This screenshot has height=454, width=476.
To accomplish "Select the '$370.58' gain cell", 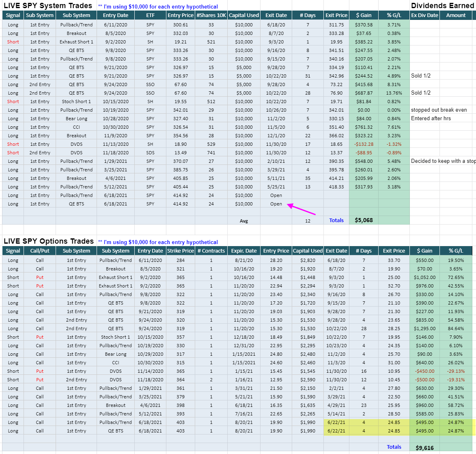I will pos(364,25).
